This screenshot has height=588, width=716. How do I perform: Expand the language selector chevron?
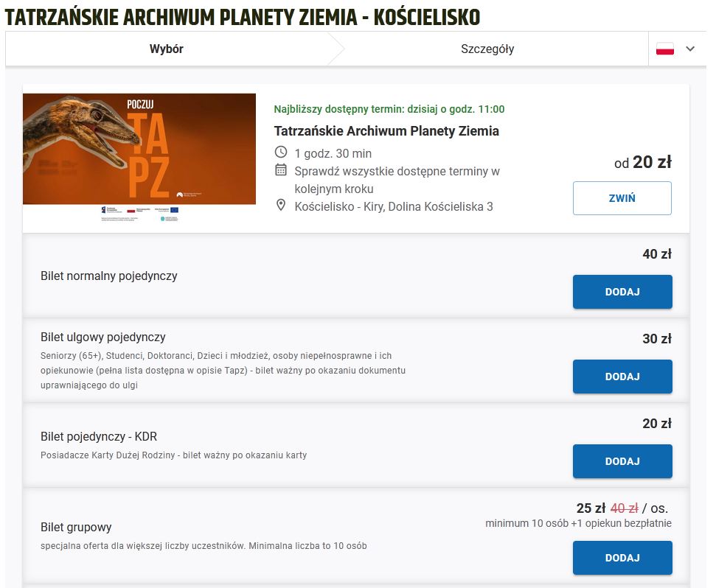(690, 49)
